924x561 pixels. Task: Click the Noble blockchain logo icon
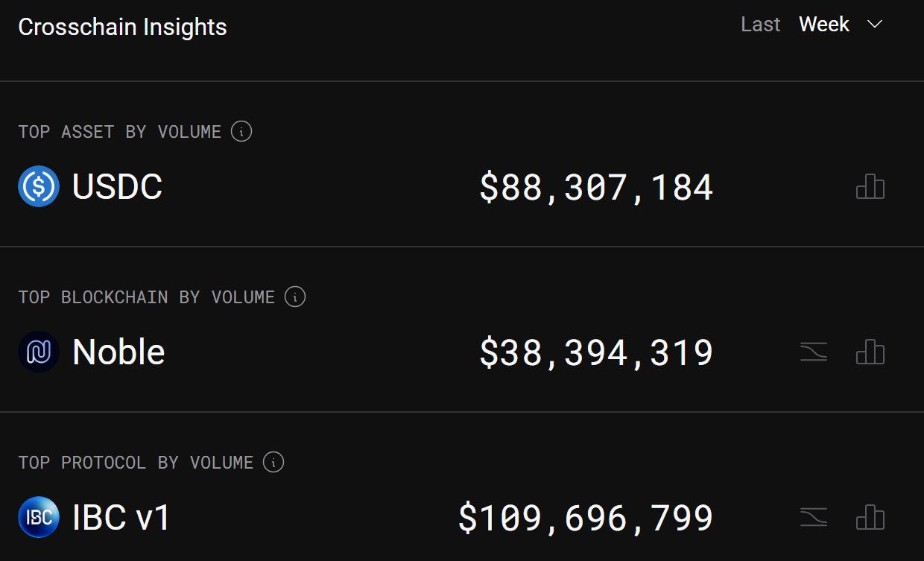(x=38, y=352)
